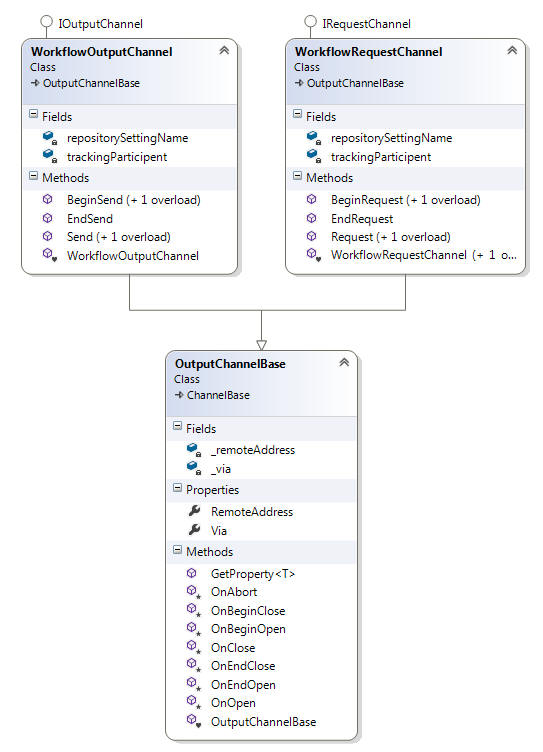Screen dimensions: 543x752
Task: Collapse the WorkflowOutputChannel class box
Action: coord(224,50)
